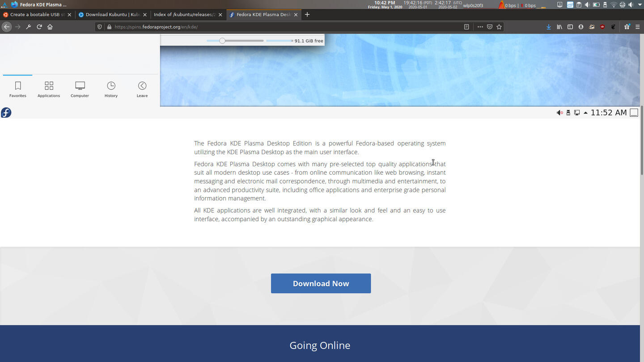Open a new browser tab

307,14
